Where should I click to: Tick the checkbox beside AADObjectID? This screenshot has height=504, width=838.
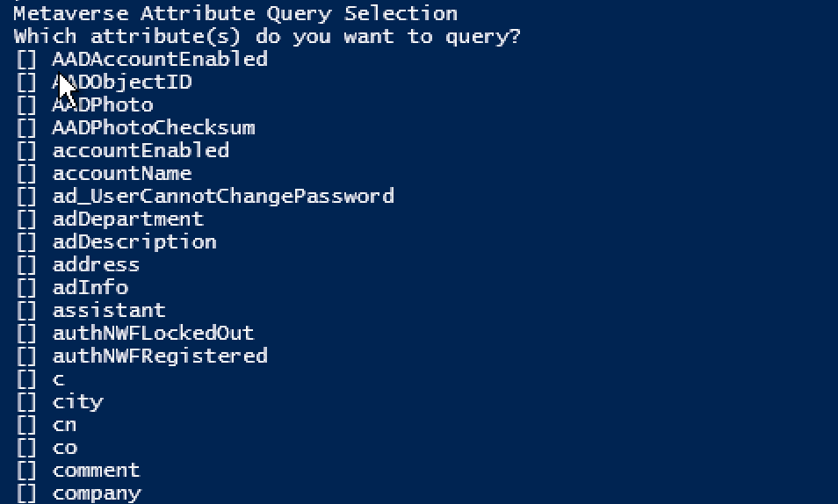[x=26, y=83]
